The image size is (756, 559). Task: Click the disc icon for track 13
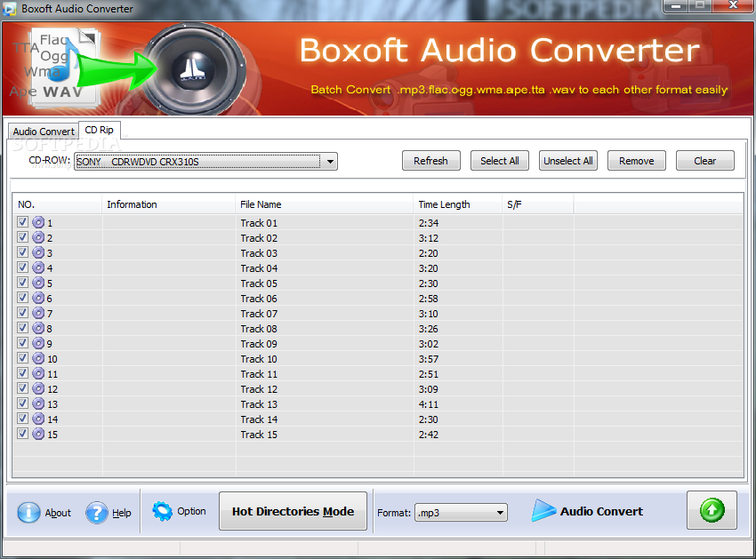coord(38,403)
